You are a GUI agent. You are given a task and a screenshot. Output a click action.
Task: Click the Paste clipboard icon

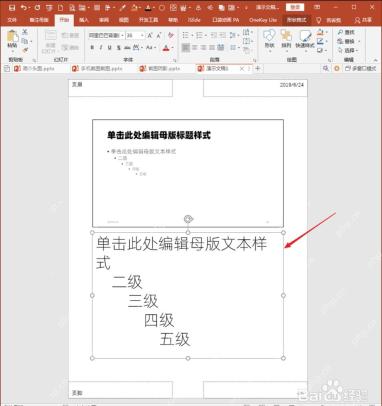click(x=13, y=36)
